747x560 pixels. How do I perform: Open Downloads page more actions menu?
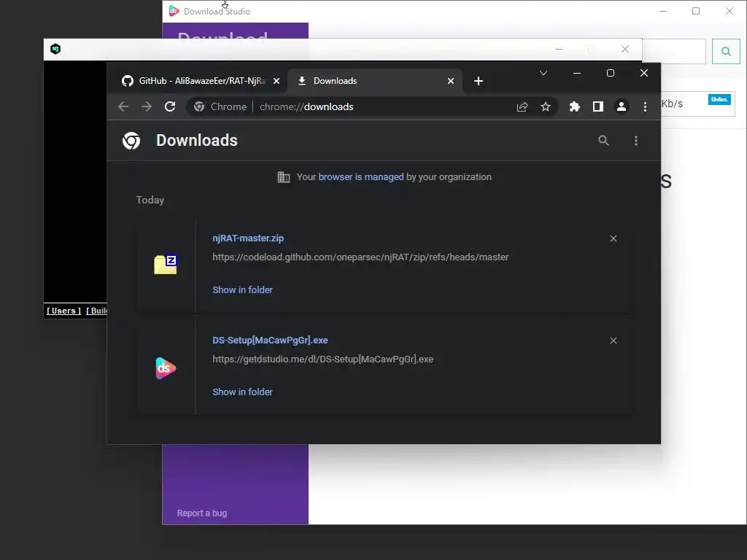(636, 141)
